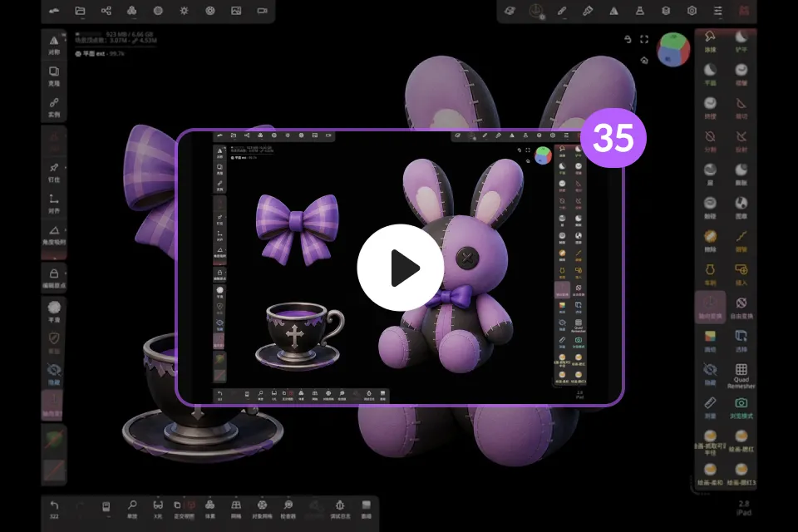Viewport: 798px width, 532px height.
Task: Click the 体素 voxel button
Action: pos(210,509)
